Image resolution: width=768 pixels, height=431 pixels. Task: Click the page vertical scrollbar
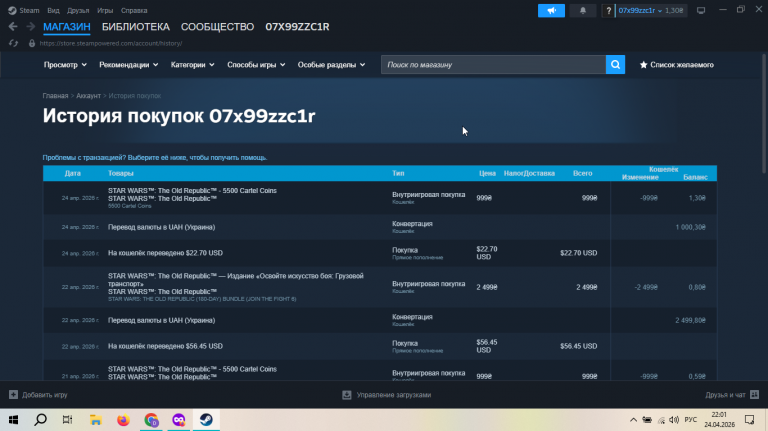coord(764,113)
